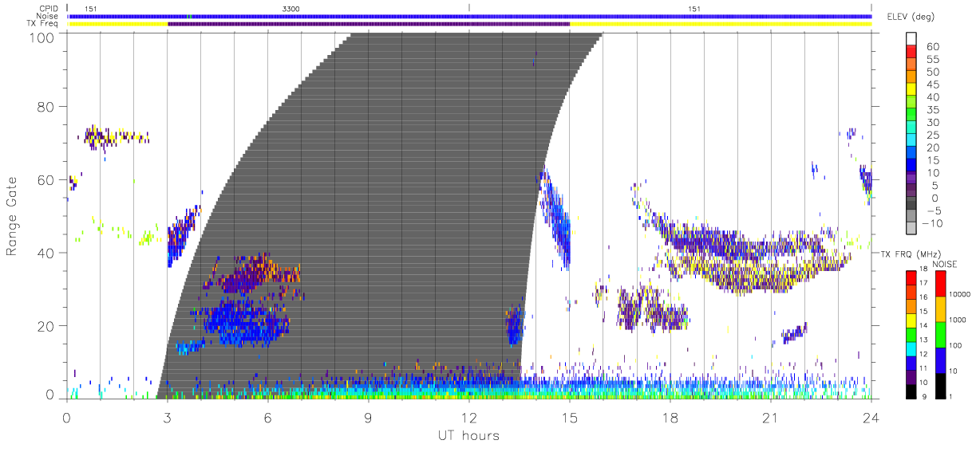Image resolution: width=980 pixels, height=452 pixels.
Task: Click Range Gate tick label 100
Action: tap(43, 37)
